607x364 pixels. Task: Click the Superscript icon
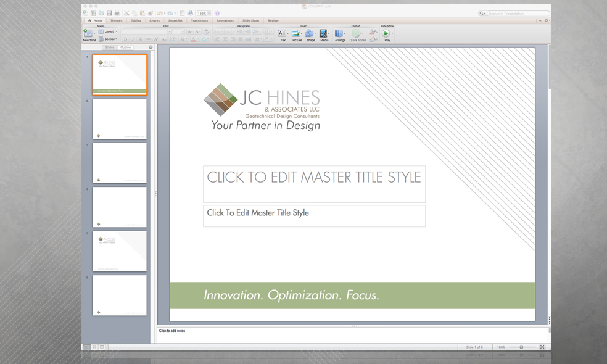(x=156, y=39)
